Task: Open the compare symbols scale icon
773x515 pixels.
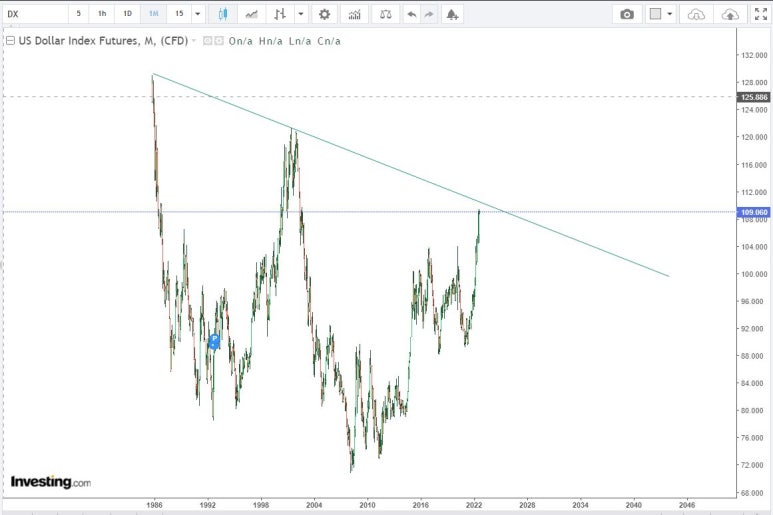Action: [386, 14]
